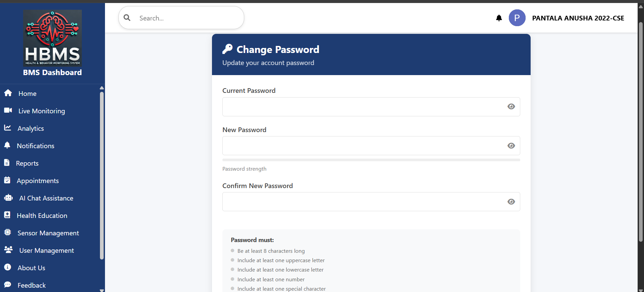Open the Home section in sidebar
This screenshot has height=292, width=644.
[28, 94]
